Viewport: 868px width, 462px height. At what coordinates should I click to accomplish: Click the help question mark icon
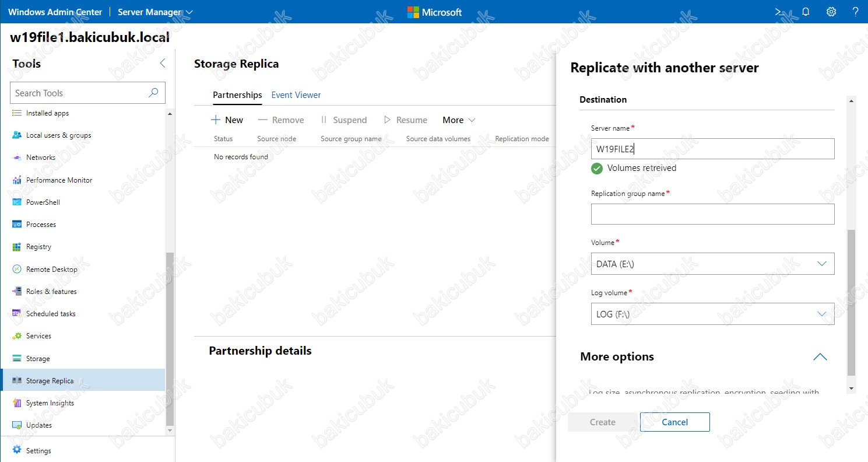point(855,12)
